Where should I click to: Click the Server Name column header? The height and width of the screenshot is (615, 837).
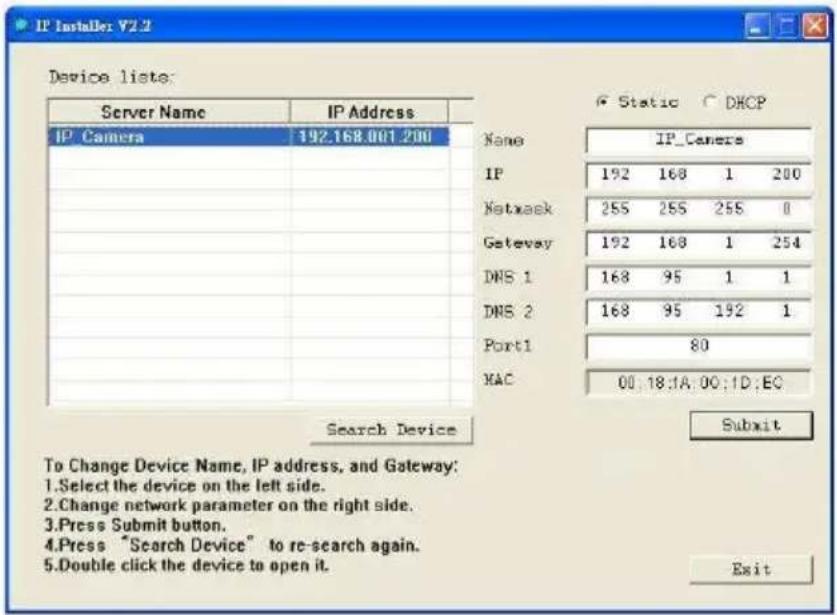click(x=169, y=112)
